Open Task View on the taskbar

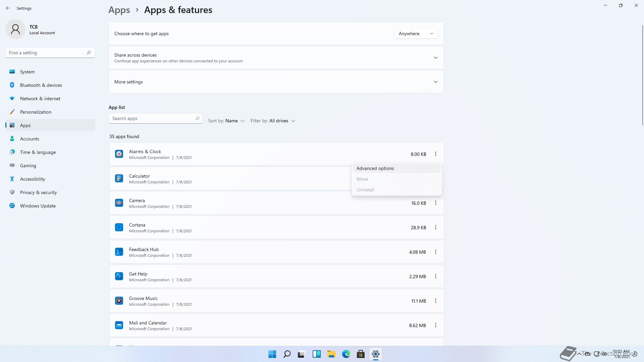pyautogui.click(x=302, y=354)
